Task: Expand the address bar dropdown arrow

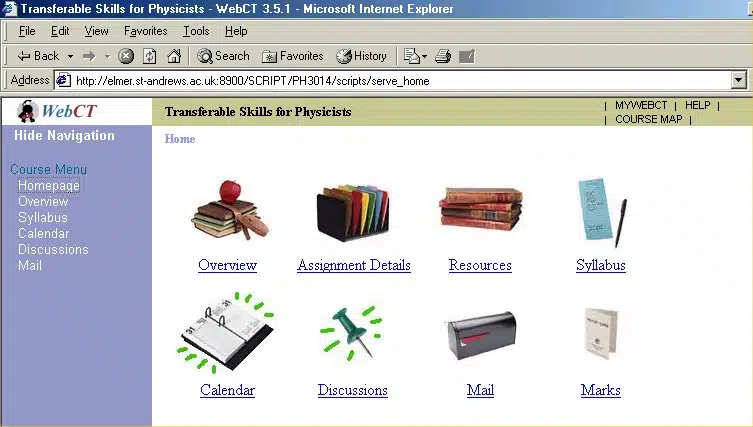Action: point(739,80)
